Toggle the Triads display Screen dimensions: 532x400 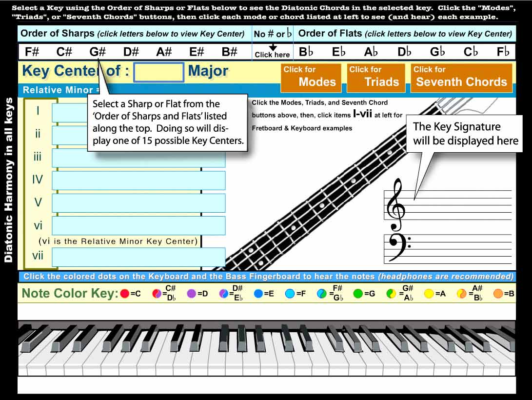[x=375, y=76]
